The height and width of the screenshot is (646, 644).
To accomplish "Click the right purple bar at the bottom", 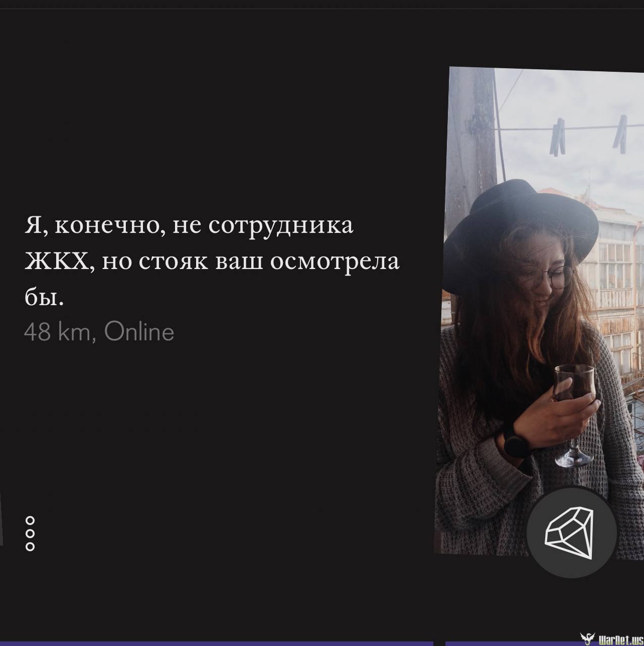I will tap(509, 643).
